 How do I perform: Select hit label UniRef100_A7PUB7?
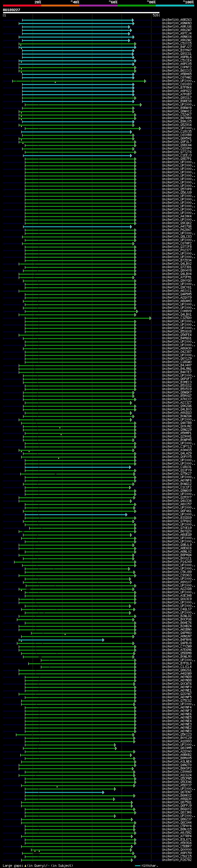tap(177, 94)
